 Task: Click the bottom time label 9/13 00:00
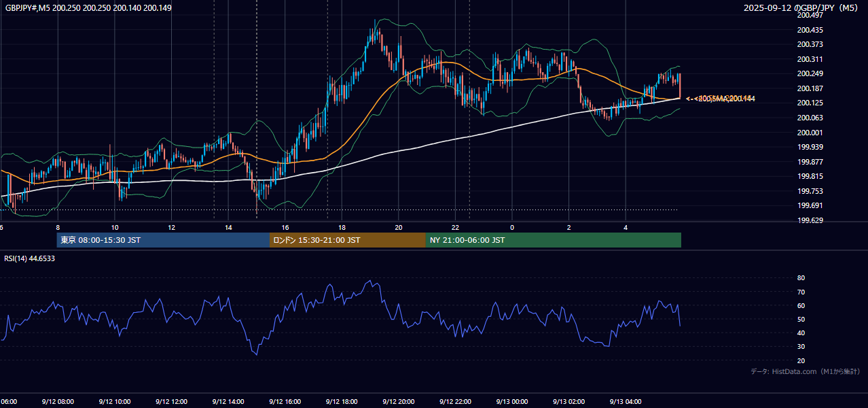pyautogui.click(x=512, y=402)
